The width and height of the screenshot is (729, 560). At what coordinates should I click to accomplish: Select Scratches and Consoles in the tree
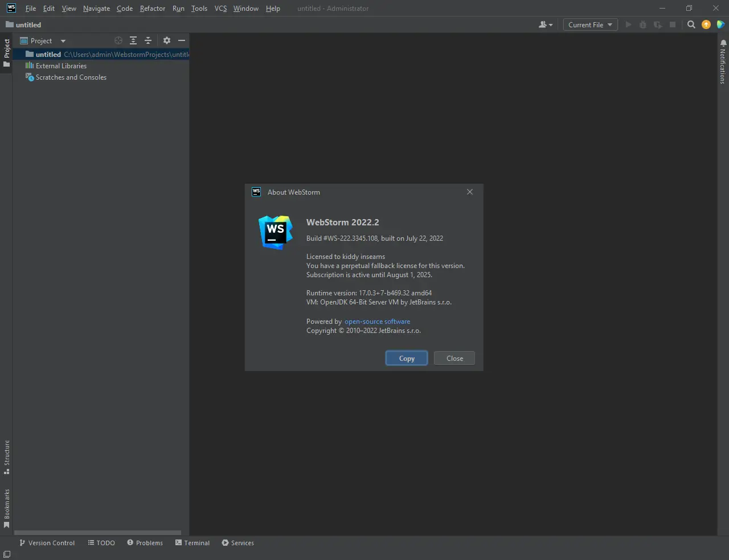tap(101, 77)
